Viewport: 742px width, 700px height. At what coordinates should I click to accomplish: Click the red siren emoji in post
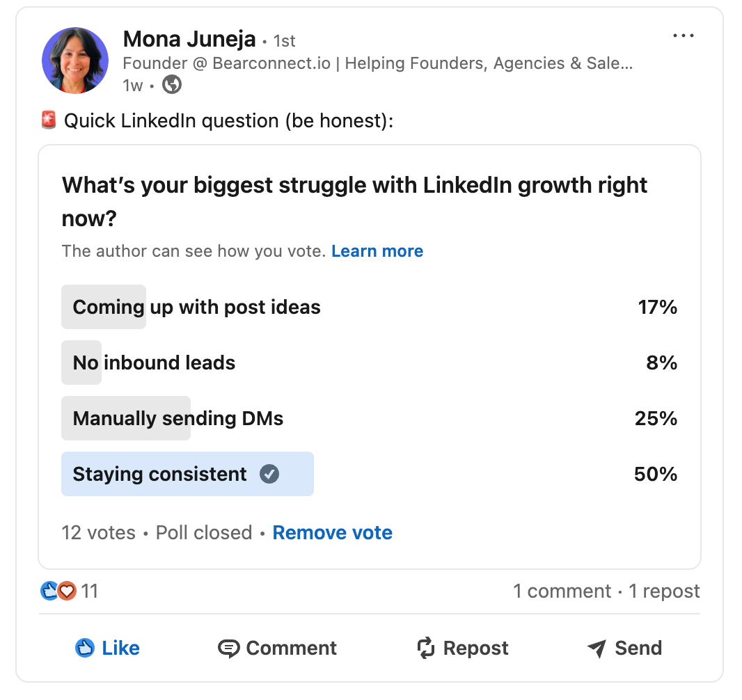click(49, 120)
